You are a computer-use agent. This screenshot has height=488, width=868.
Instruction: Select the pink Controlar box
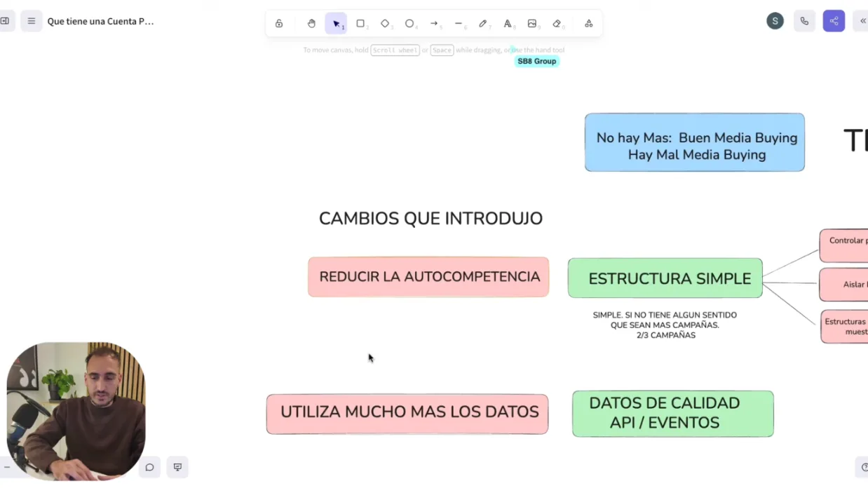pyautogui.click(x=844, y=245)
